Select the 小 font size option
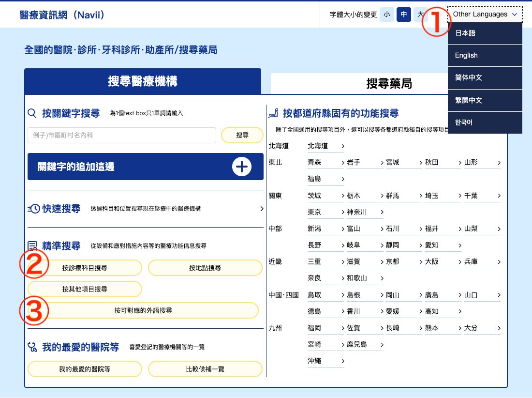The height and width of the screenshot is (398, 532). coord(386,15)
